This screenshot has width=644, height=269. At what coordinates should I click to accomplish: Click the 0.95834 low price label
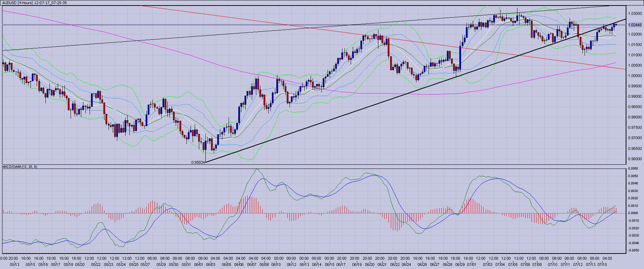[198, 162]
